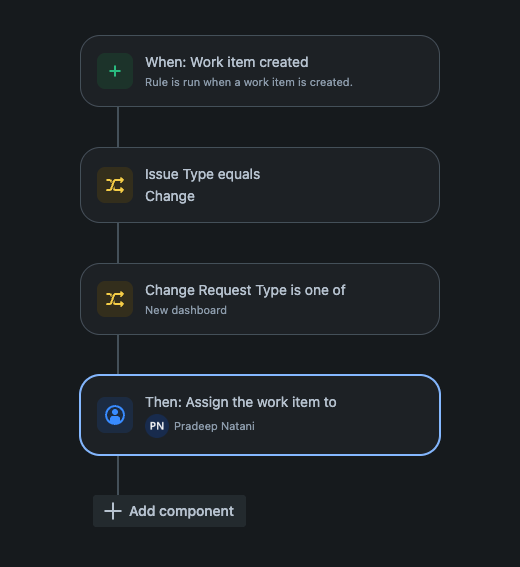Click the 'Change' value text in condition

[x=170, y=196]
